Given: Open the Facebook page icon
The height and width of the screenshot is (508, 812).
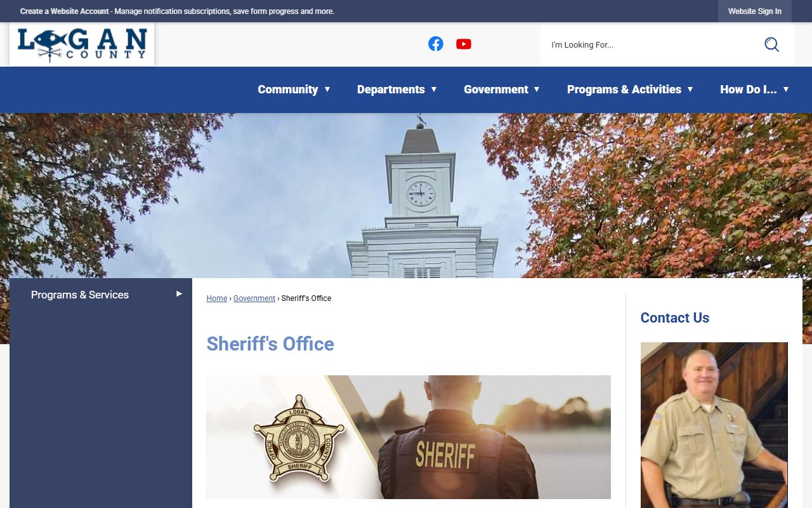Looking at the screenshot, I should pos(435,44).
